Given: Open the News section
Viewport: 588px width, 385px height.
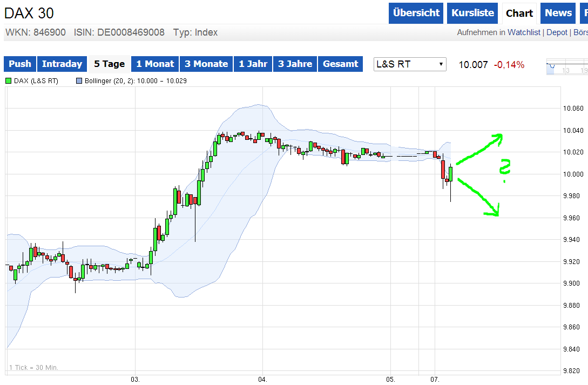Looking at the screenshot, I should (558, 13).
